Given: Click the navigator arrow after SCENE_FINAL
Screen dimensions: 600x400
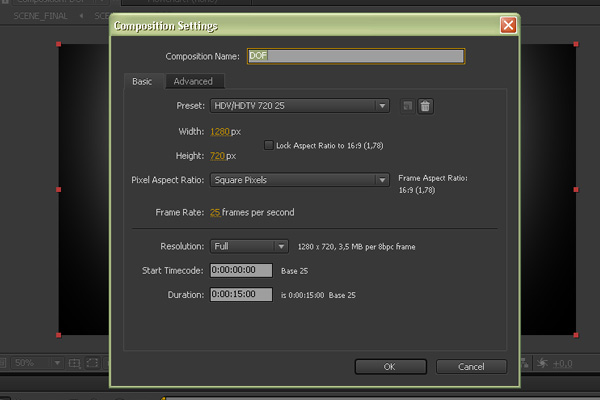Looking at the screenshot, I should [82, 16].
